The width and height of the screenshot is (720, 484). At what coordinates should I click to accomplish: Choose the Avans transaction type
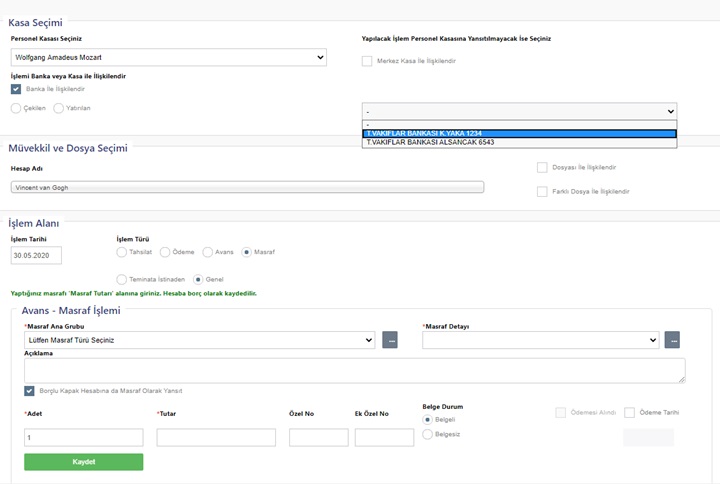(x=208, y=252)
